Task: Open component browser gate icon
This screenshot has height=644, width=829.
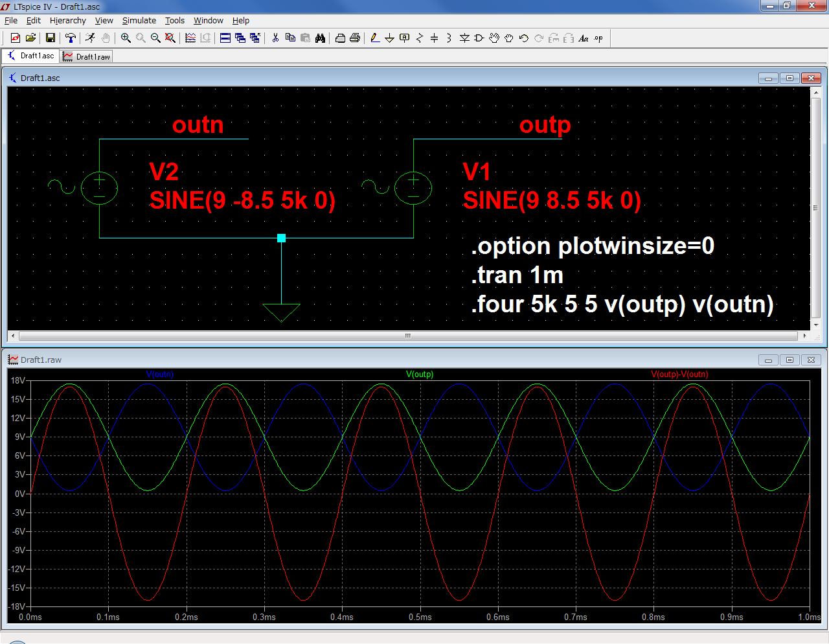Action: click(x=479, y=38)
